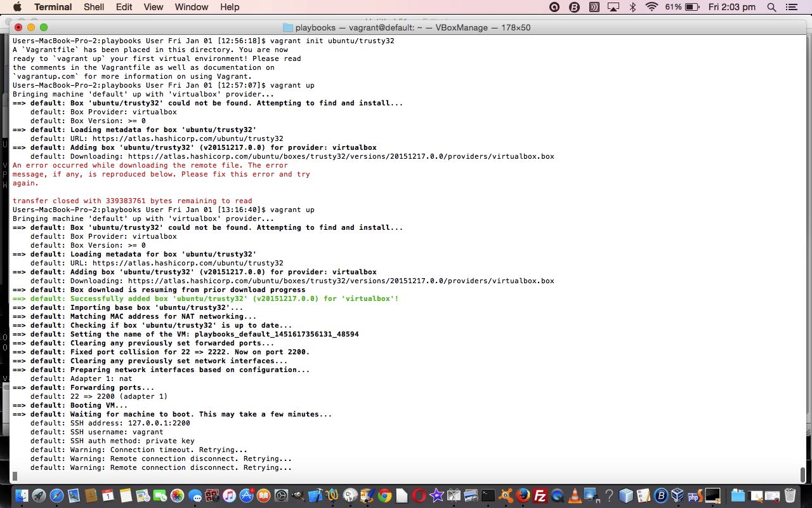Click the Bluetooth status icon
812x508 pixels.
[x=632, y=7]
